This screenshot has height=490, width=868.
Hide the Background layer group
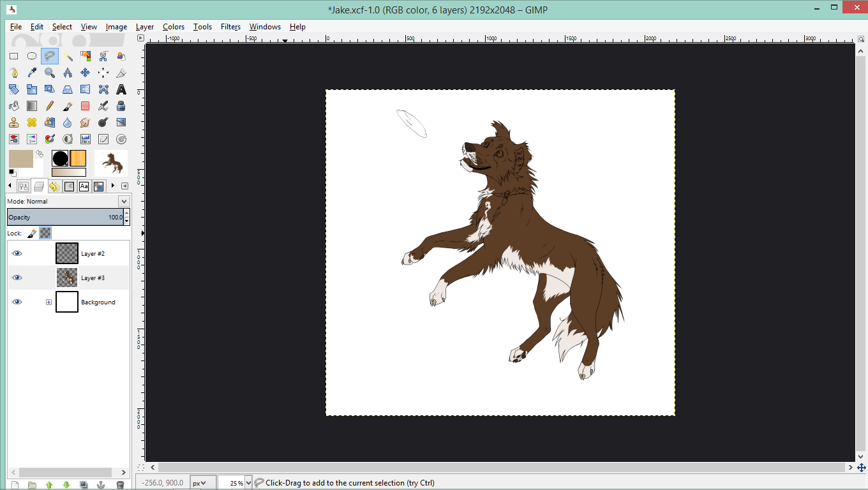(17, 302)
